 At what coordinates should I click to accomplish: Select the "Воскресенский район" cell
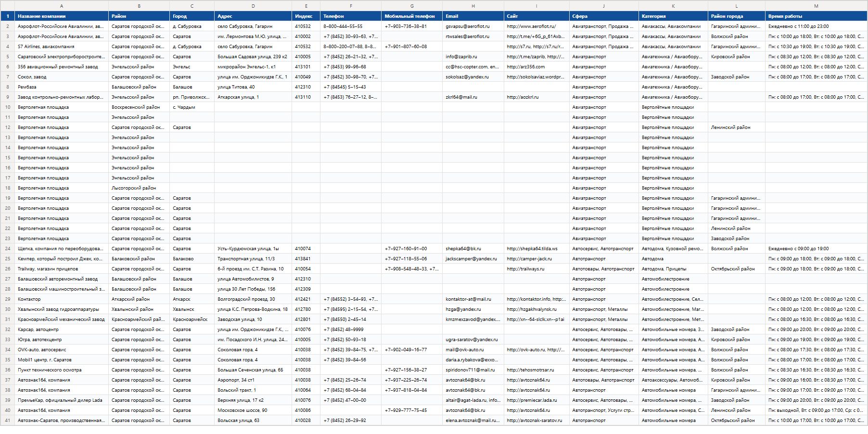pyautogui.click(x=139, y=107)
